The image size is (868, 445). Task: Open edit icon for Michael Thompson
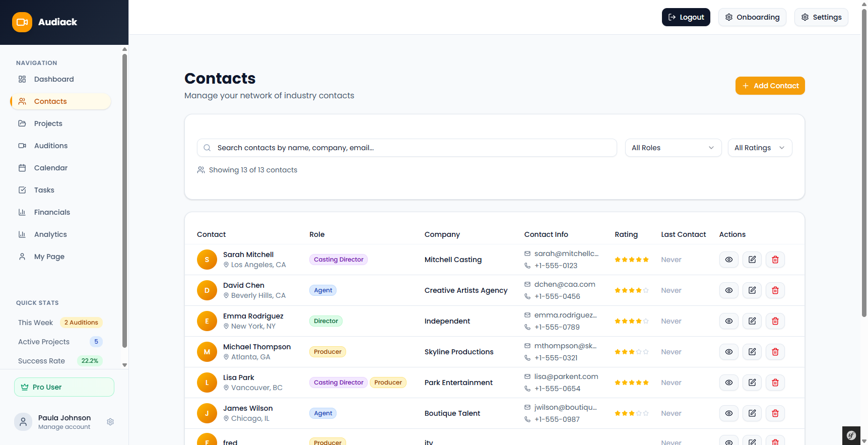[752, 352]
